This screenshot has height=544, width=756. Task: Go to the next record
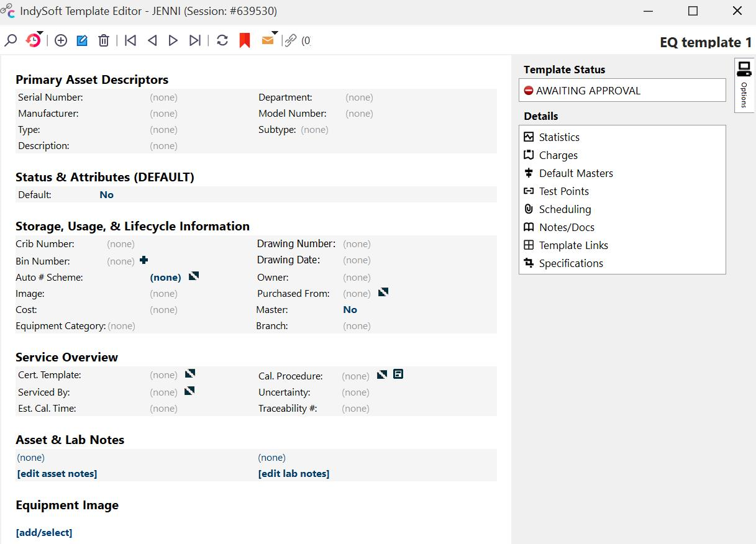click(173, 40)
